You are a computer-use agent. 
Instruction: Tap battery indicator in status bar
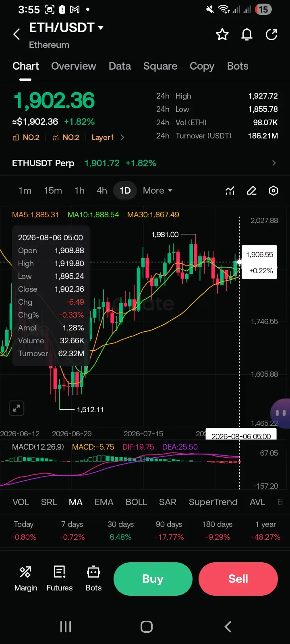[263, 9]
